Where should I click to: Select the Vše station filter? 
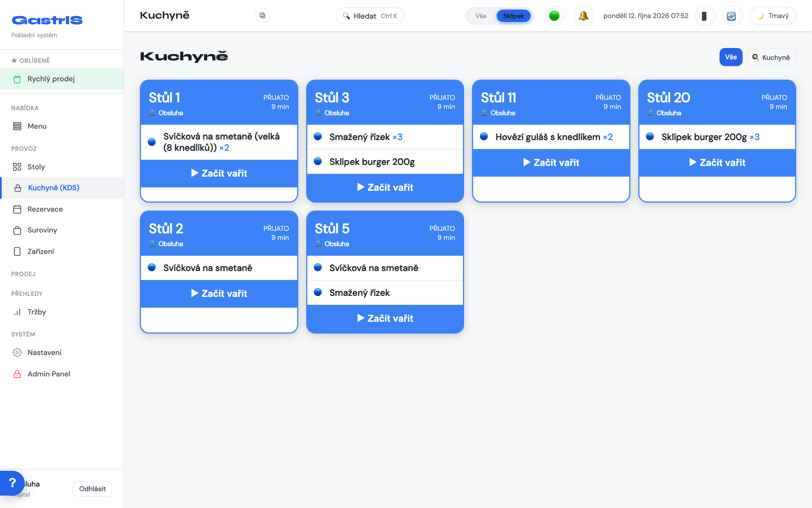(731, 57)
